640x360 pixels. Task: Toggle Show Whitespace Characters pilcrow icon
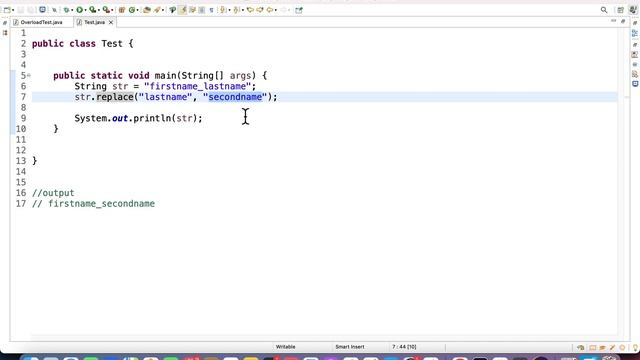(211, 10)
